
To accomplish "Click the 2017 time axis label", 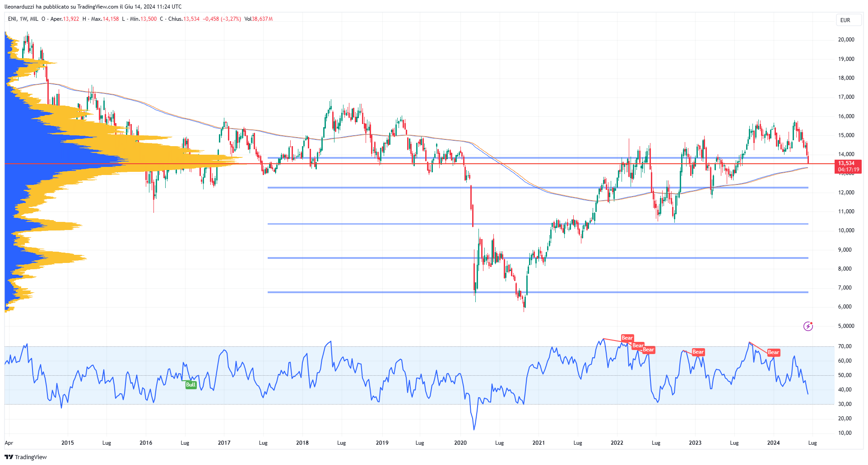I will [x=224, y=443].
